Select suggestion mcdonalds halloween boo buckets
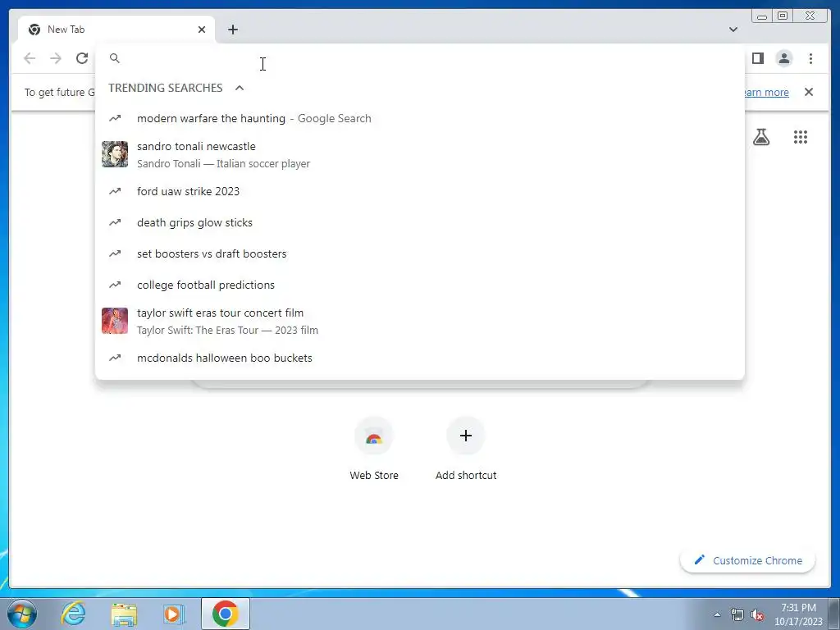 [x=419, y=358]
